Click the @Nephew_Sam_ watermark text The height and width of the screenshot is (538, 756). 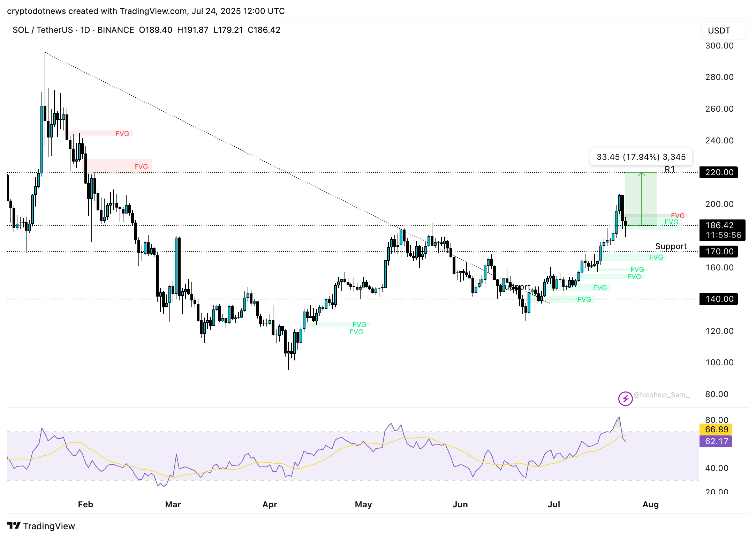pos(661,395)
